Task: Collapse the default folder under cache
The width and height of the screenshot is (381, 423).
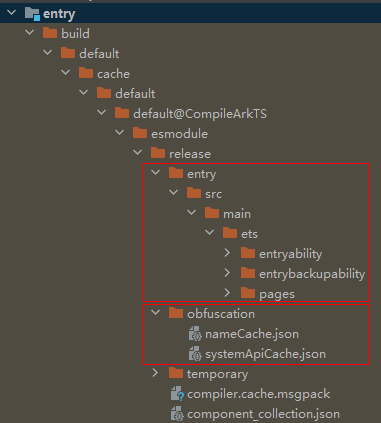Action: click(84, 93)
